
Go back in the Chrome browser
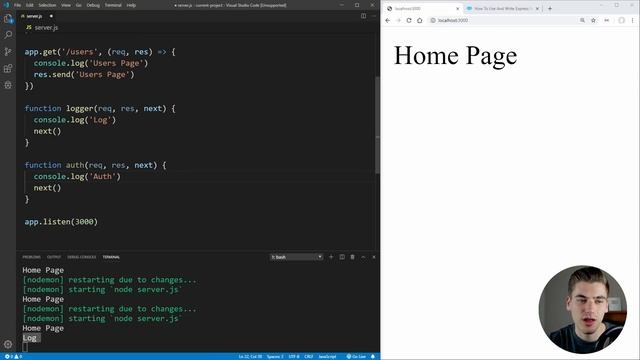[388, 20]
